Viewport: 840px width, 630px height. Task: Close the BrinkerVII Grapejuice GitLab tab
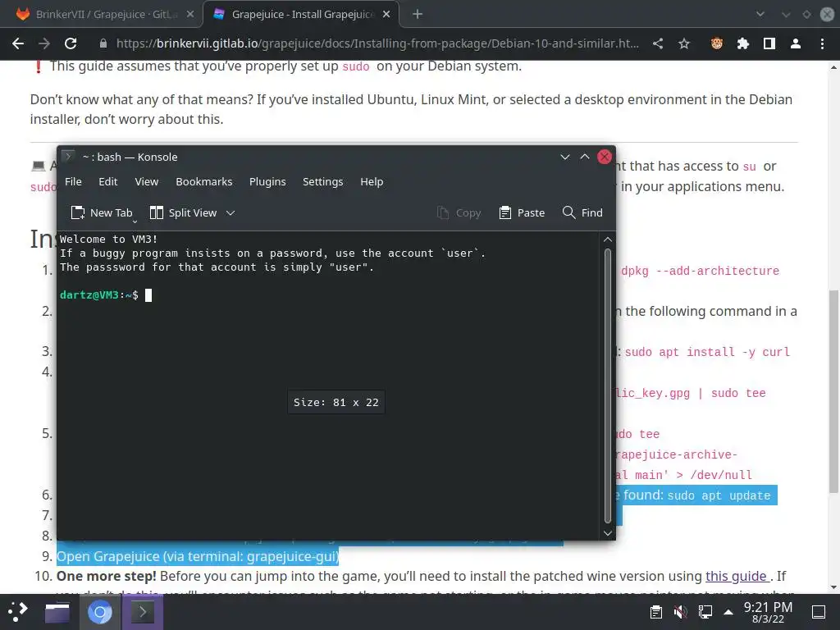coord(190,15)
